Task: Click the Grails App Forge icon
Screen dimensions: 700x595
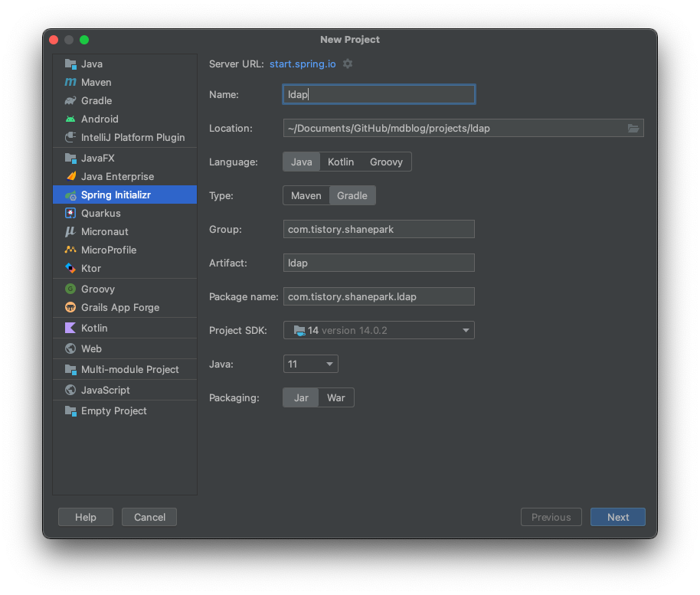Action: [x=70, y=307]
